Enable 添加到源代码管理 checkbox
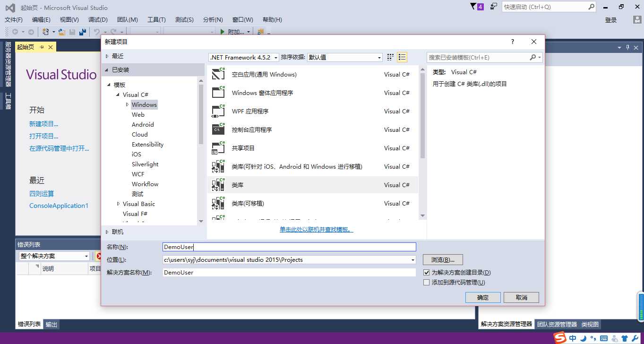Screen dimensions: 644x344 coord(427,283)
